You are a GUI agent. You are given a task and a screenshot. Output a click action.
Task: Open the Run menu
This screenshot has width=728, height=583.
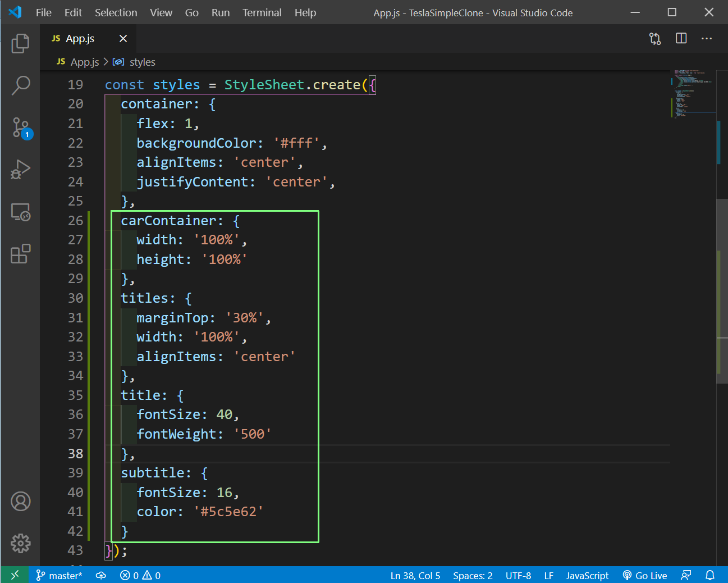221,12
